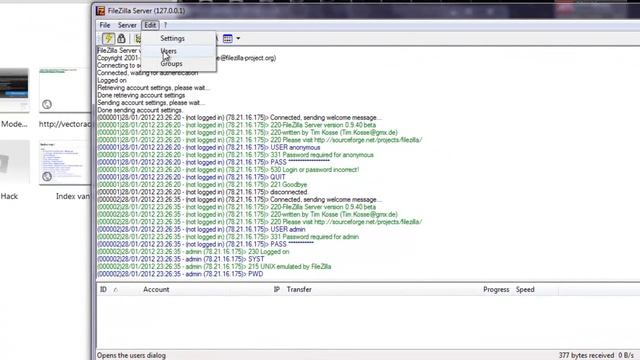Click the padlock lock-server toolbar icon
This screenshot has height=360, width=640.
pyautogui.click(x=121, y=38)
